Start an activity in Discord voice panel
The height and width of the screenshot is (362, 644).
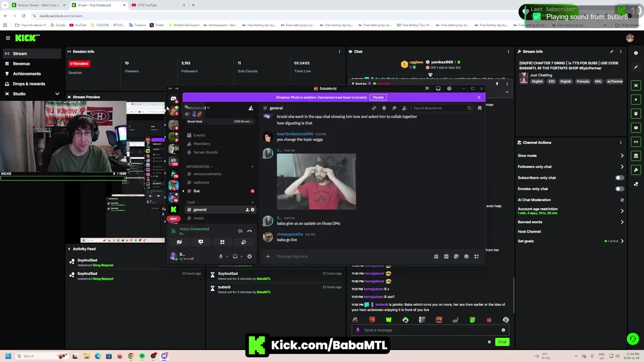tap(222, 242)
